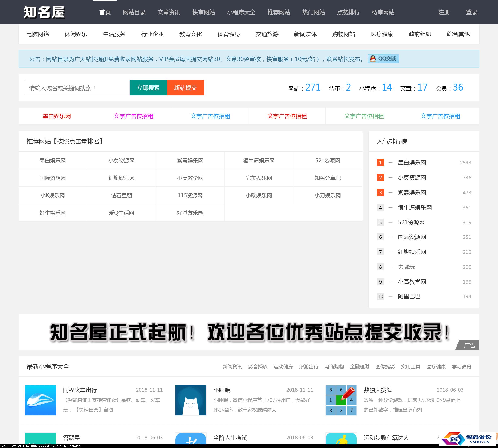498x448 pixels.
Task: Click the 知名屋 site logo
Action: click(44, 12)
